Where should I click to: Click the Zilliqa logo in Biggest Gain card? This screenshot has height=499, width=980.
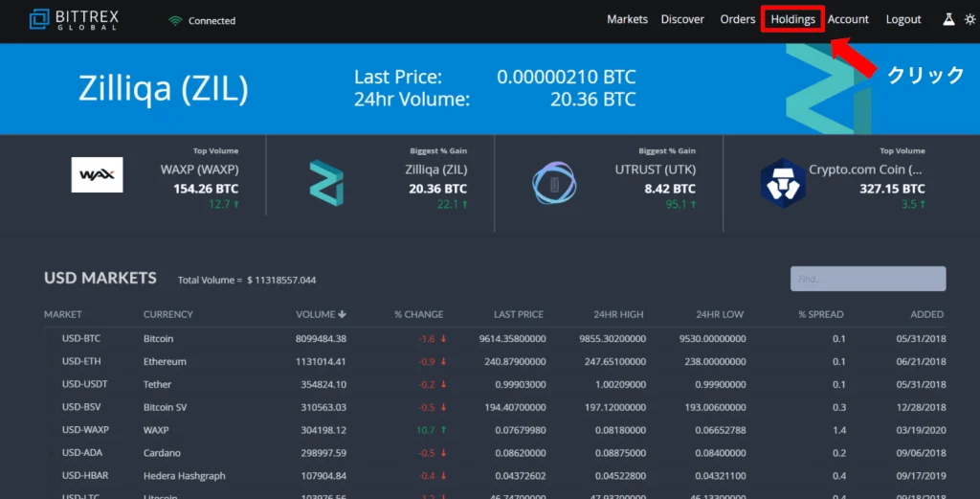click(x=326, y=183)
